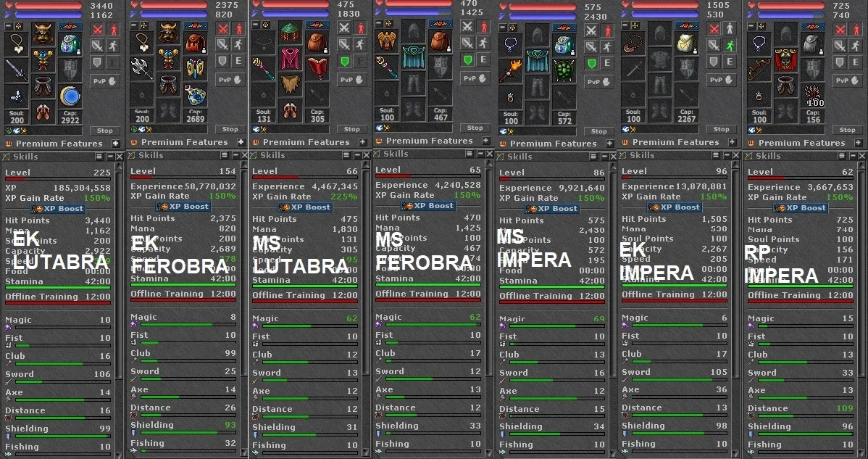Click the turtle shell shield on MS IMPERA
The width and height of the screenshot is (868, 459).
click(564, 70)
